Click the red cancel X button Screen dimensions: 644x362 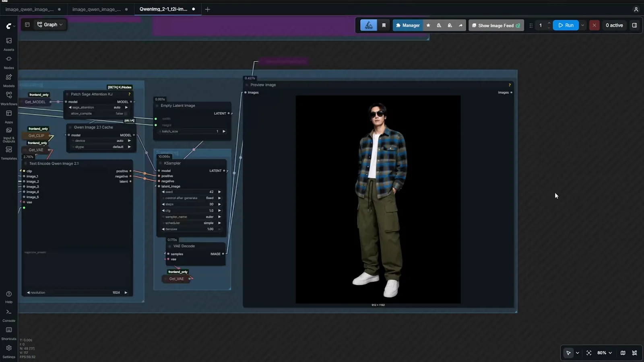[594, 25]
